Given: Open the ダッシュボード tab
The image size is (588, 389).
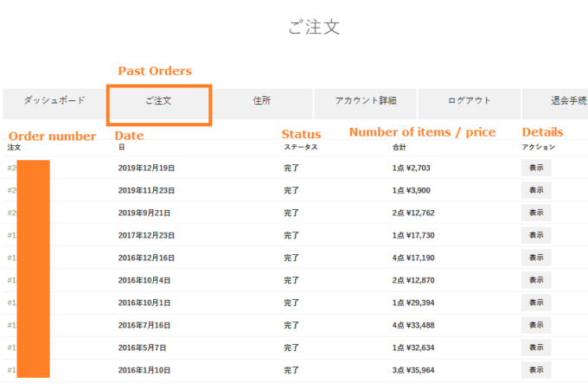Looking at the screenshot, I should [x=54, y=101].
